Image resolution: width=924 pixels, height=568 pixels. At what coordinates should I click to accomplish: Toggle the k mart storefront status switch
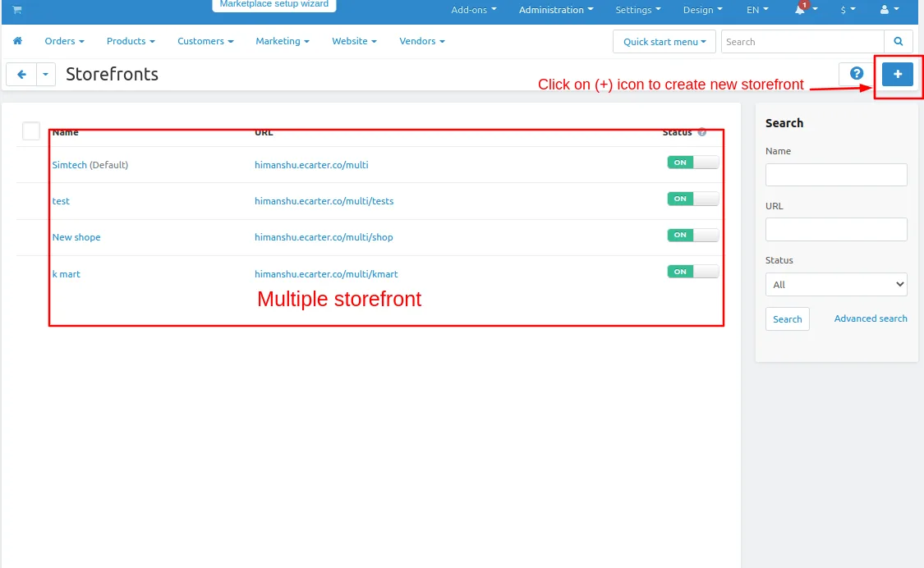pos(693,272)
